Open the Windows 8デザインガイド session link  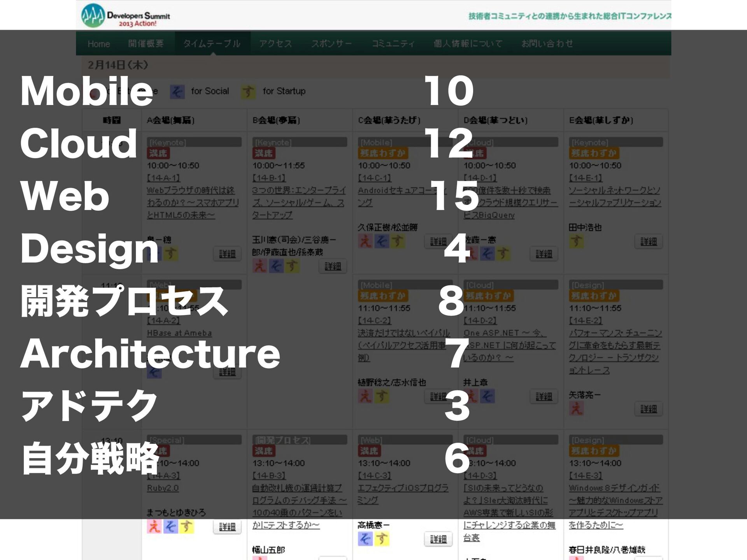(616, 506)
